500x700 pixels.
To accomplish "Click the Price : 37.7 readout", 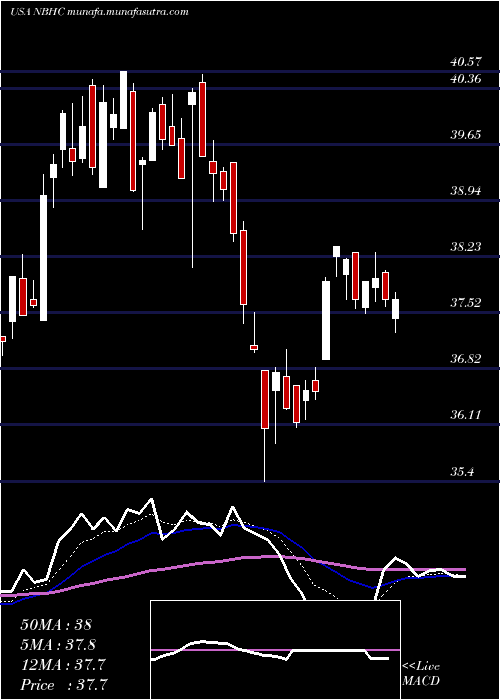I will 64,685.
